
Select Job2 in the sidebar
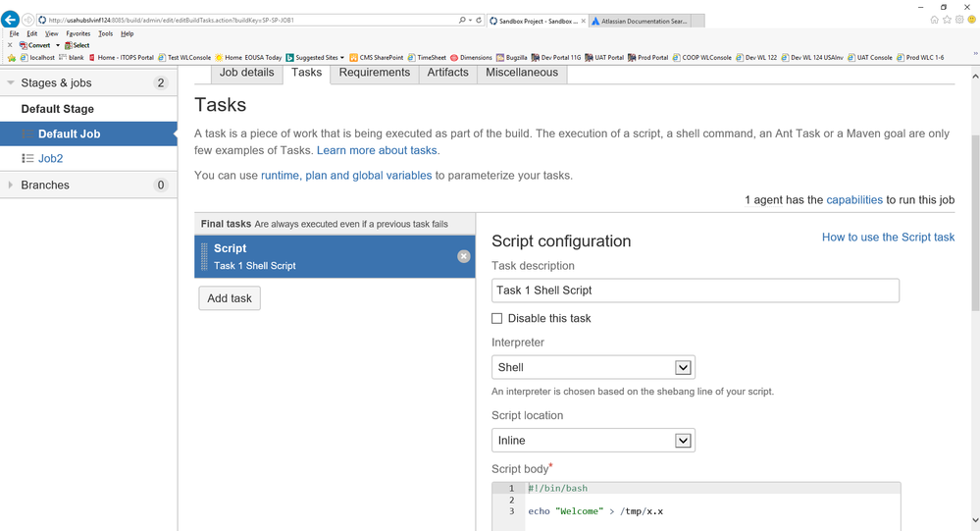tap(51, 158)
